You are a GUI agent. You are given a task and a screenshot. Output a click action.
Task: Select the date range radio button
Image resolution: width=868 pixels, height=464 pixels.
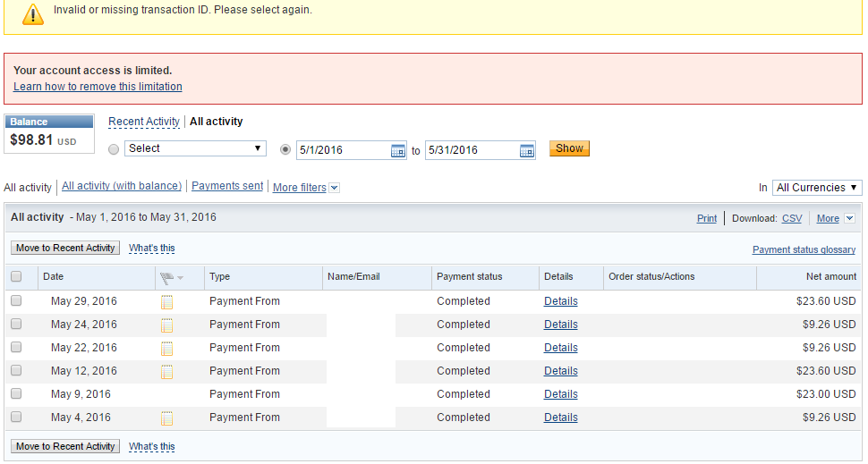click(286, 150)
